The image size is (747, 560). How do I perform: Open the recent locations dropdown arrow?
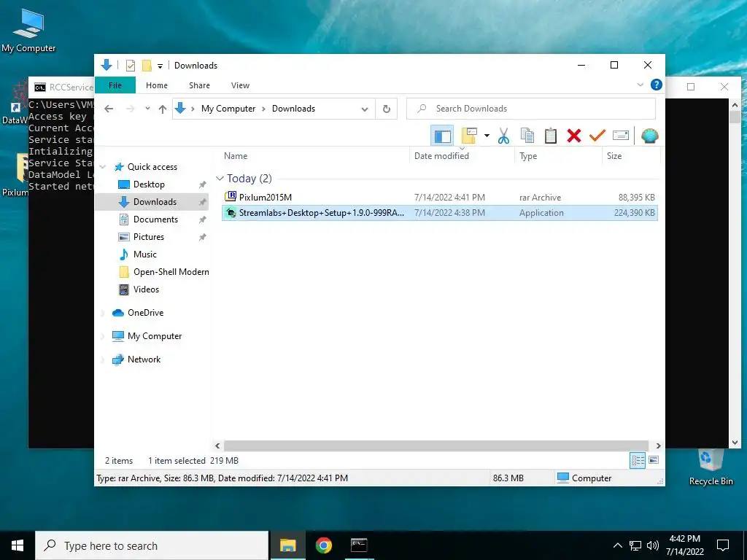(147, 109)
